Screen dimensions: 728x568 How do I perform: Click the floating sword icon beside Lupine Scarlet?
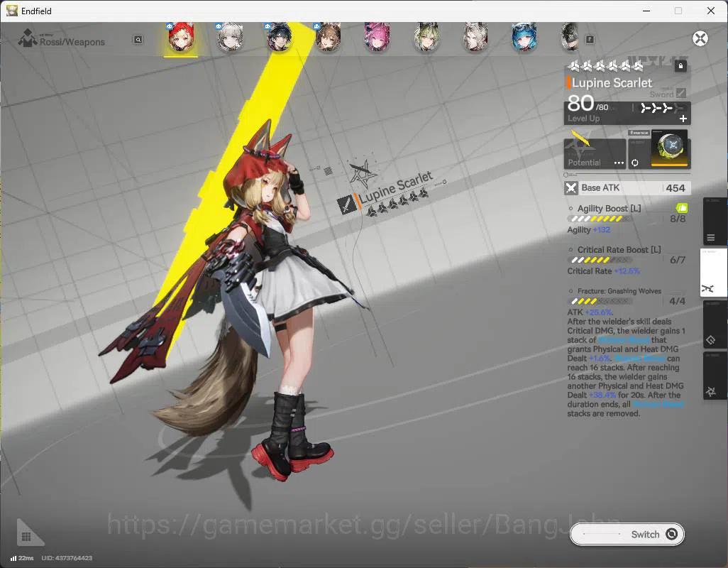coord(346,204)
